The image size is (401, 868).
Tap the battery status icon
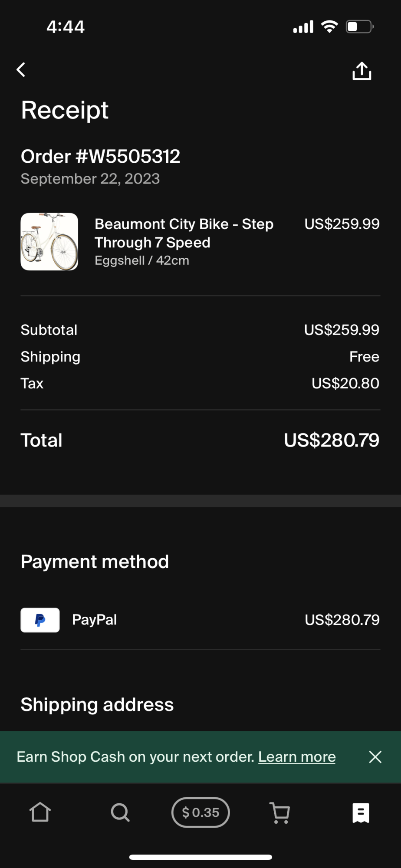click(359, 27)
